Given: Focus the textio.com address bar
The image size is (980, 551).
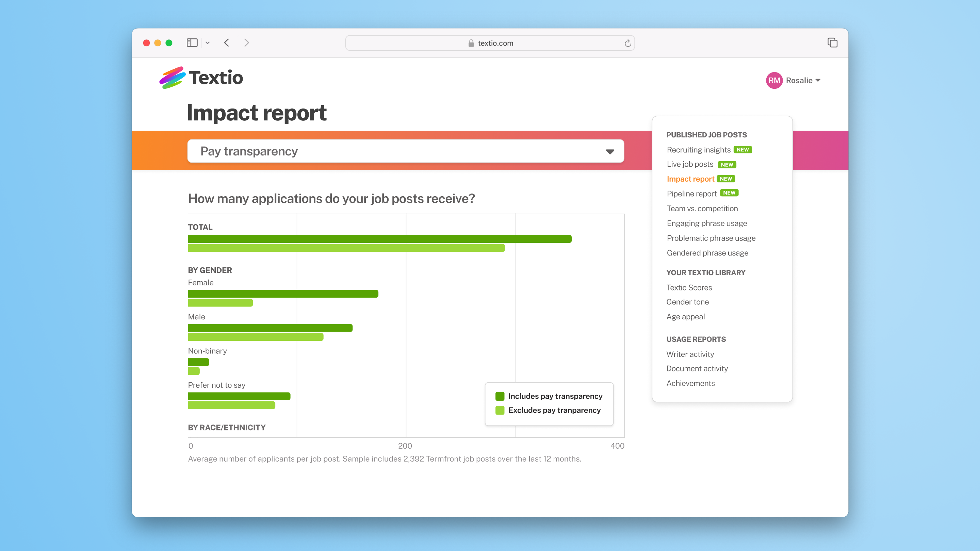Looking at the screenshot, I should tap(490, 43).
